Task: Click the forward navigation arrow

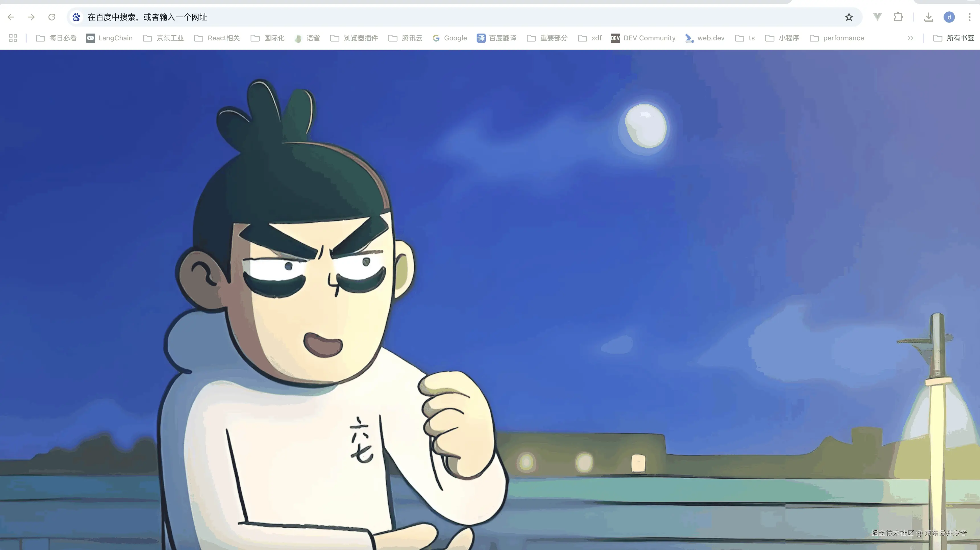Action: click(31, 17)
